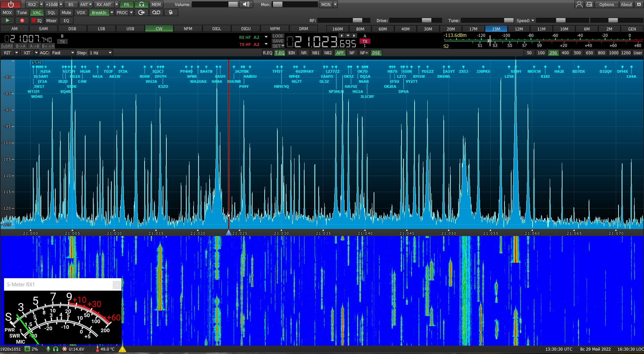Toggle the PA amplifier button
Viewport: 644px width, 354px height.
tap(126, 4)
